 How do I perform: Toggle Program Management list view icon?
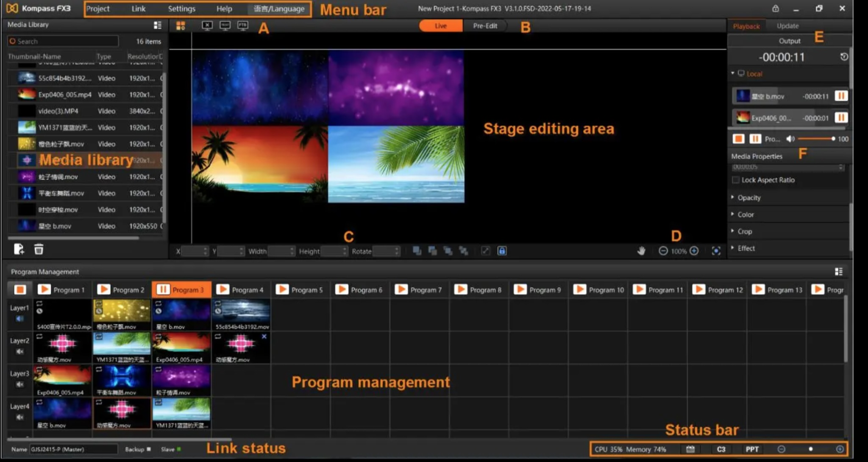[838, 272]
